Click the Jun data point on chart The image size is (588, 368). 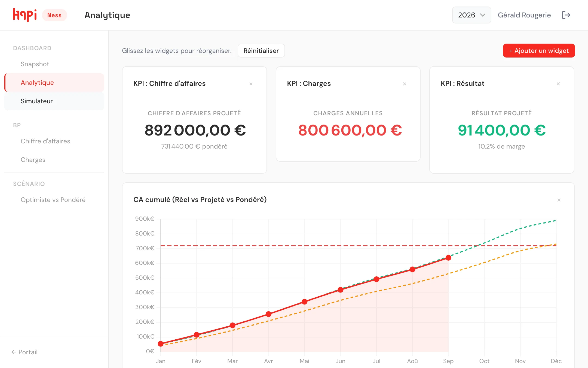pyautogui.click(x=341, y=290)
